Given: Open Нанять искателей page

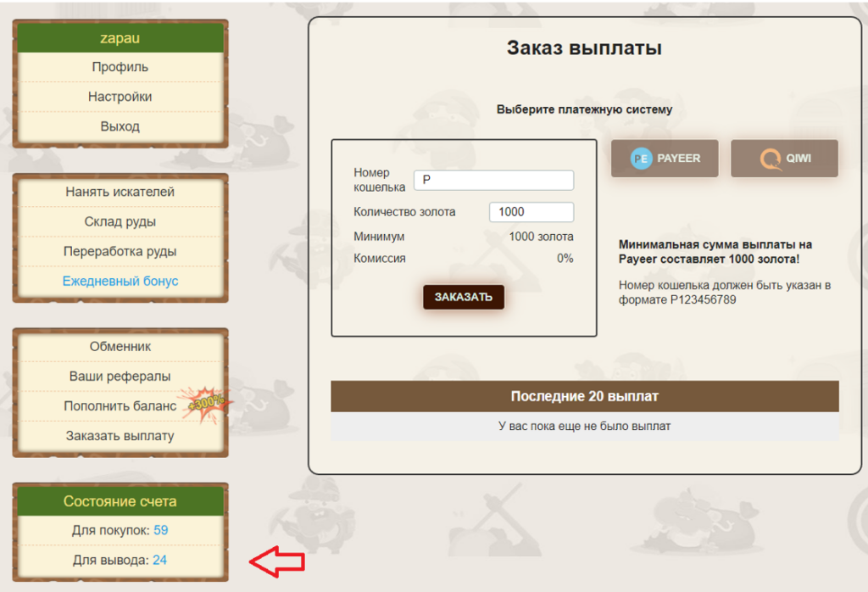Looking at the screenshot, I should (120, 192).
